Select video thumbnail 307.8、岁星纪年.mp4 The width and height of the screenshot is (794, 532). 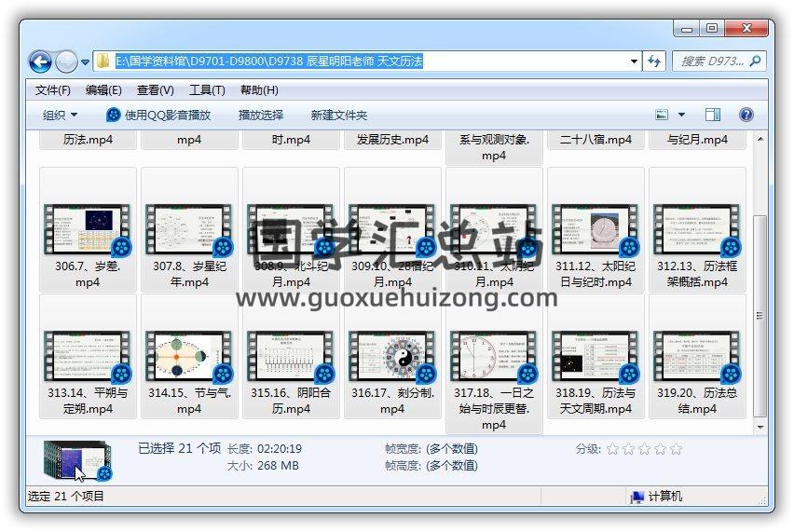coord(189,229)
